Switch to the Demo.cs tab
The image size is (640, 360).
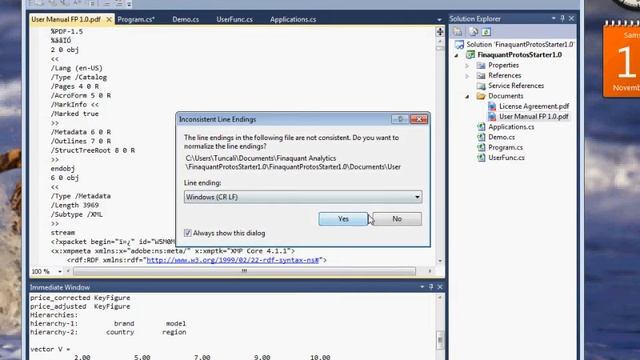coord(186,19)
